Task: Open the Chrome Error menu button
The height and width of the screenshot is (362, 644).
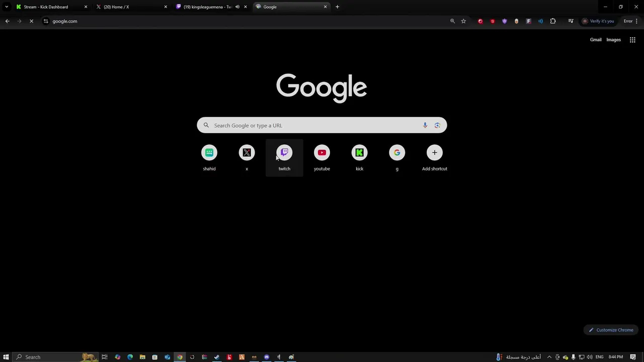Action: tap(631, 21)
